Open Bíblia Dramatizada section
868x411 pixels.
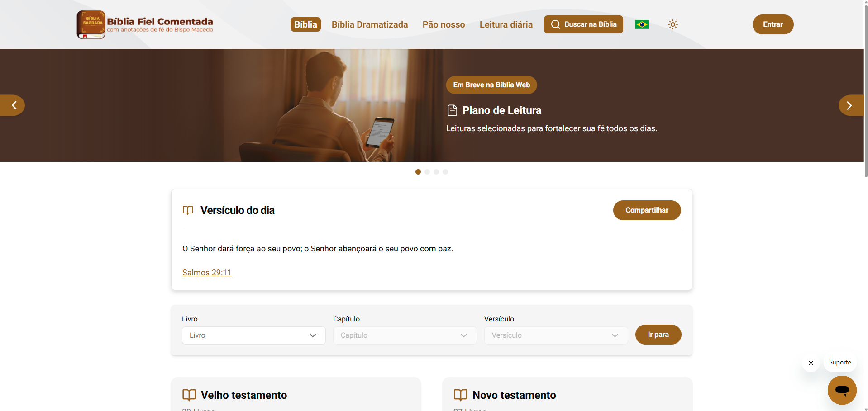tap(370, 24)
